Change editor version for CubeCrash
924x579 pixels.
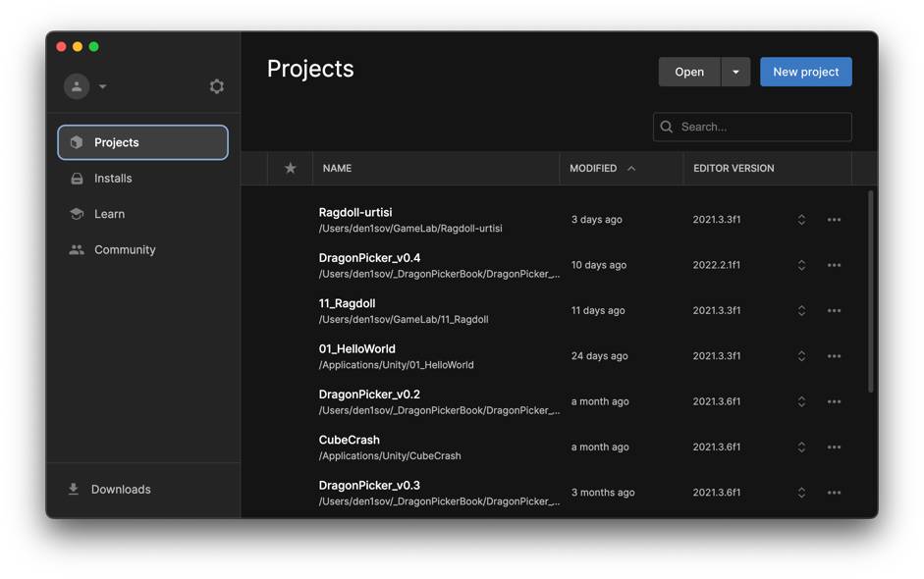[801, 447]
